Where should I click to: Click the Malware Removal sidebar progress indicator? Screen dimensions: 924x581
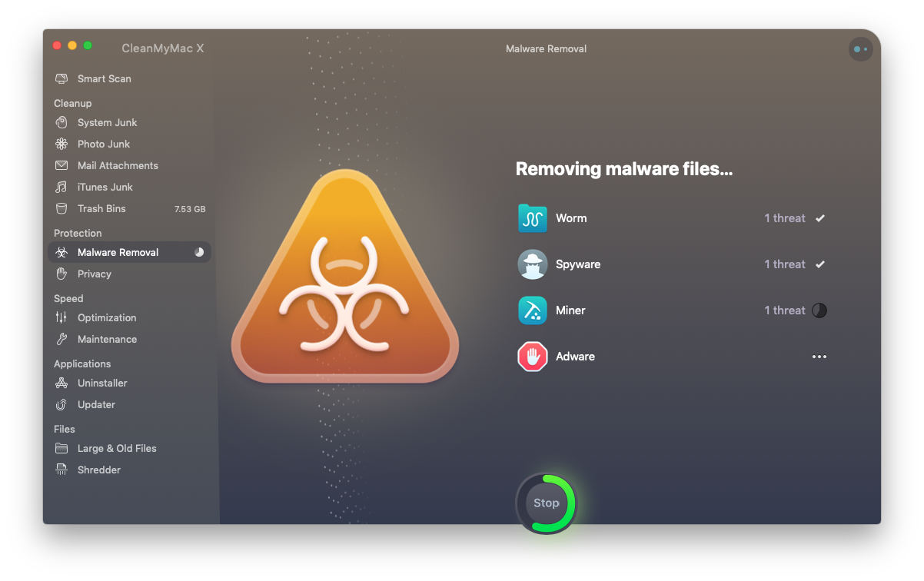[199, 252]
